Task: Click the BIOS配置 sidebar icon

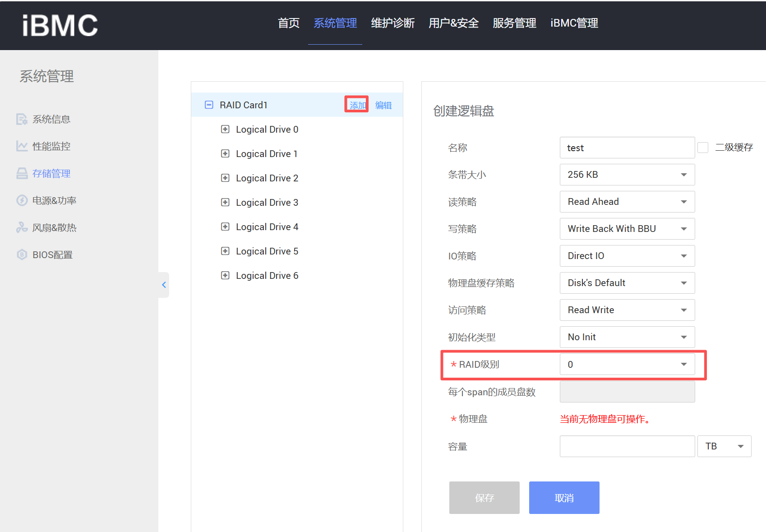Action: click(22, 254)
